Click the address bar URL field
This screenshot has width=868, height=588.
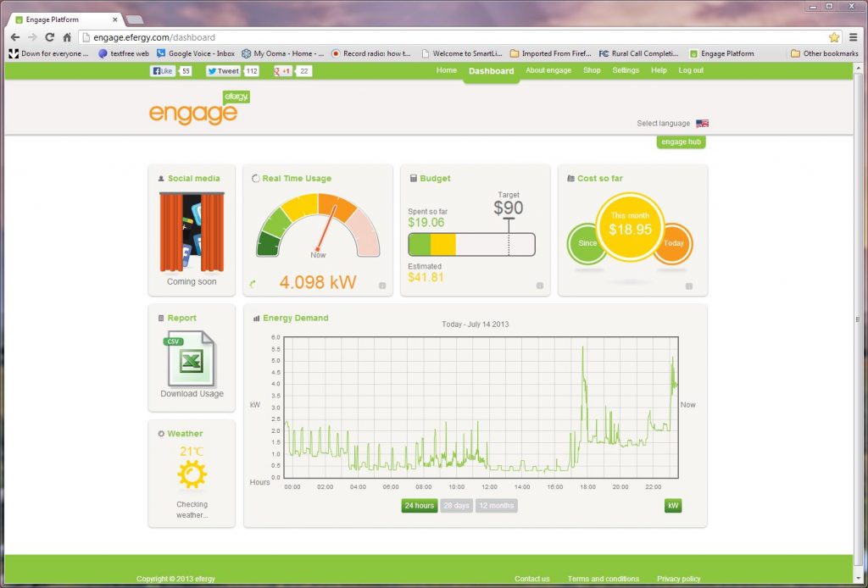pyautogui.click(x=459, y=37)
